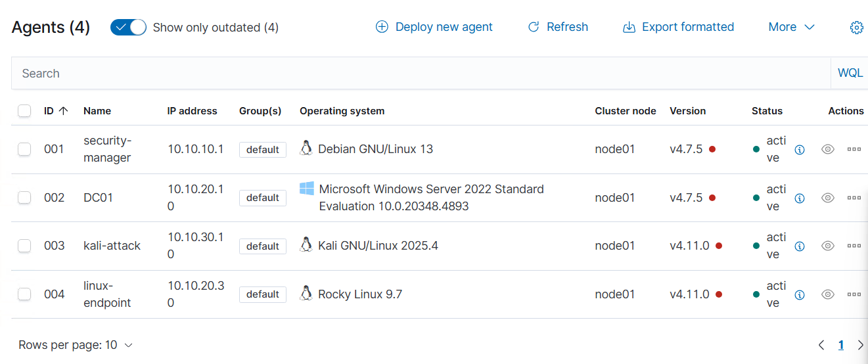Sort by ID using the arrow
This screenshot has width=868, height=364.
63,111
